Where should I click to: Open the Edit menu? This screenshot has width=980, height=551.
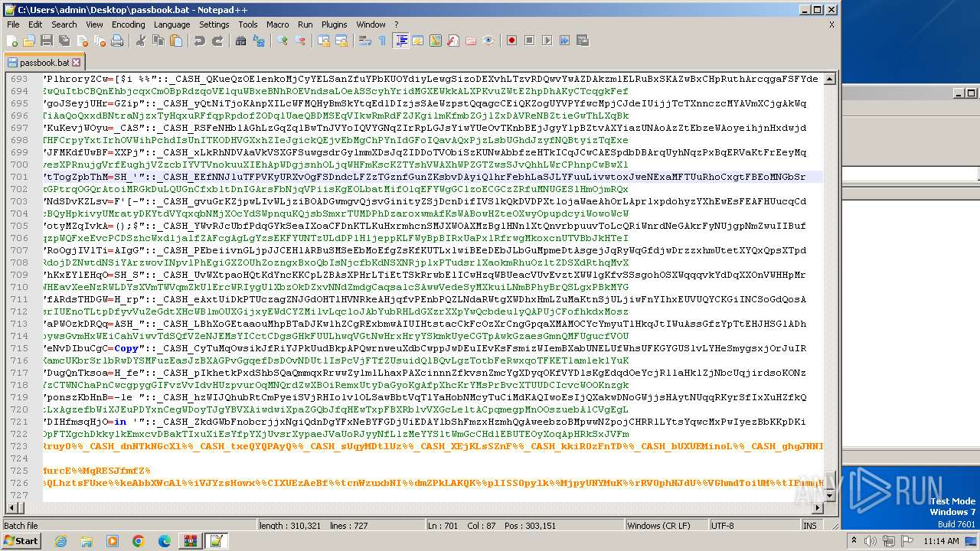click(x=34, y=24)
